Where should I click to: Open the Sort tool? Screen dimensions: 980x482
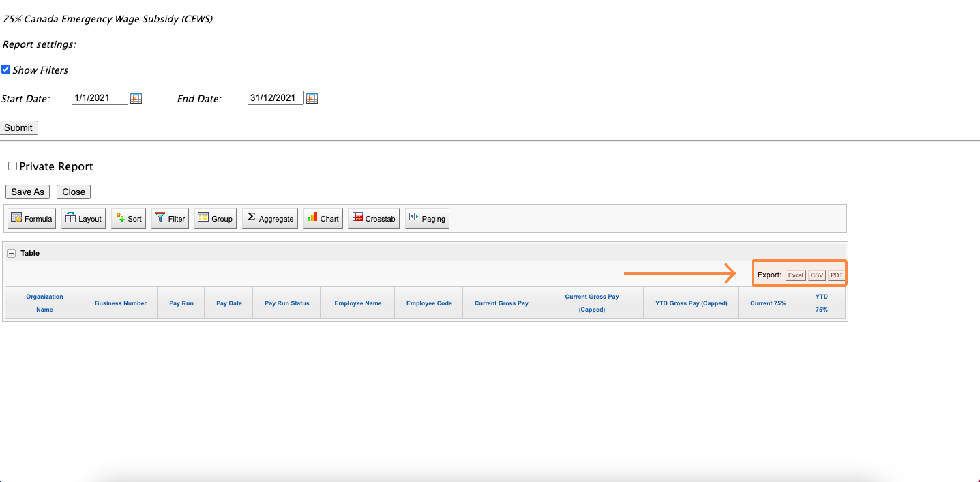129,219
